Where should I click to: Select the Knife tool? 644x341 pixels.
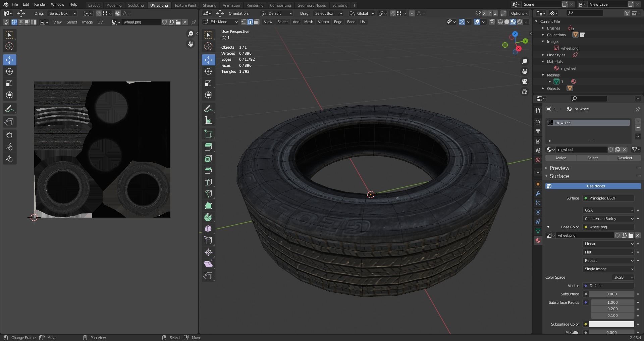(x=208, y=194)
